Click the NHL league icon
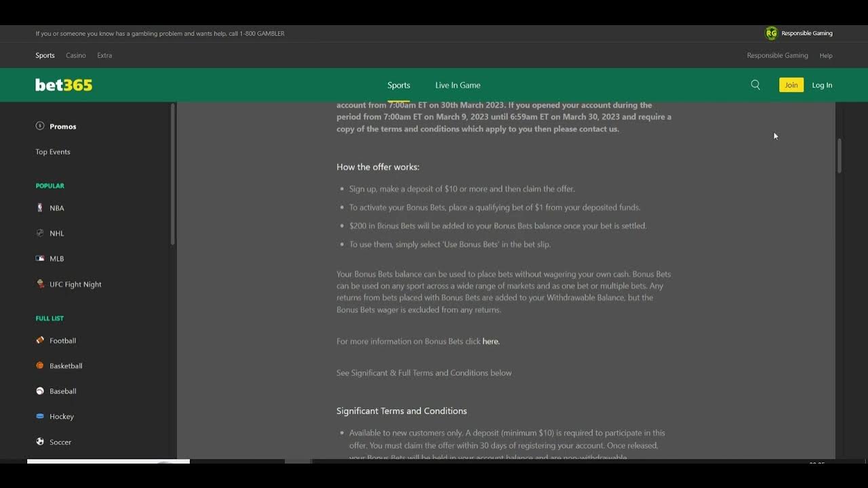 click(x=40, y=233)
